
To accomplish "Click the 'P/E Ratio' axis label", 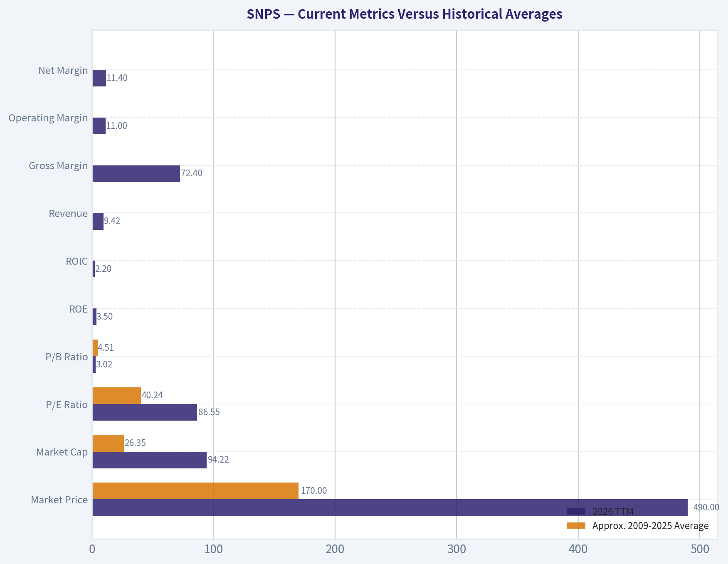I will pyautogui.click(x=67, y=405).
